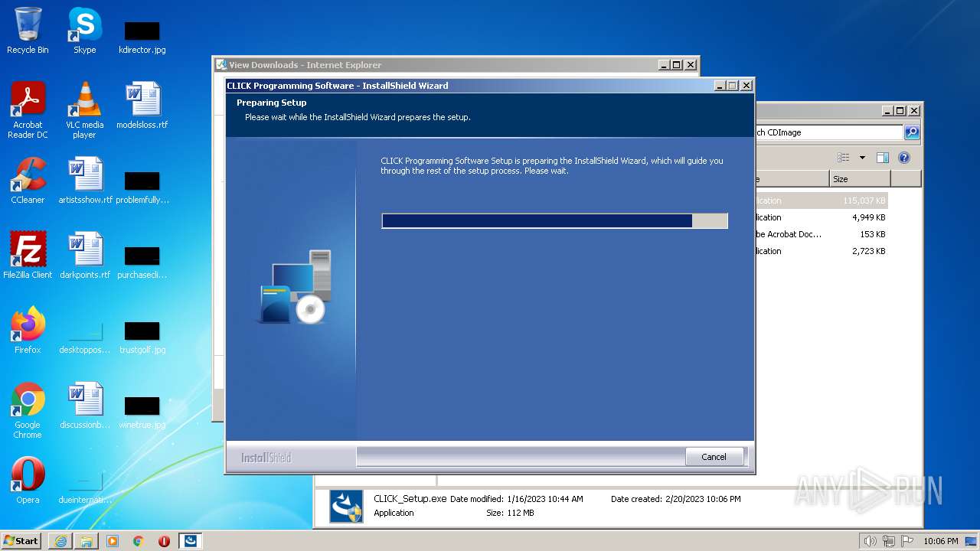Select the dueinternati desktop file
This screenshot has width=980, height=551.
pos(84,487)
